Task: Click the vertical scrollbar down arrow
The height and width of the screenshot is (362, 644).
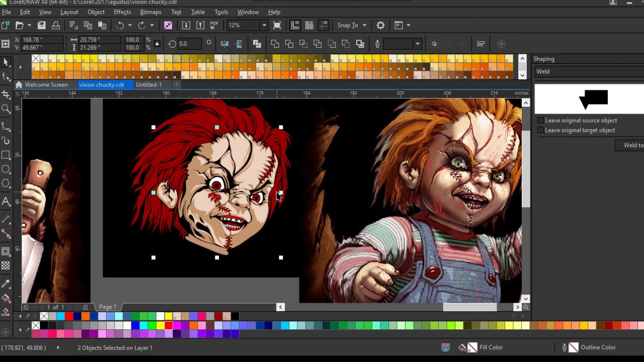Action: coord(526,299)
